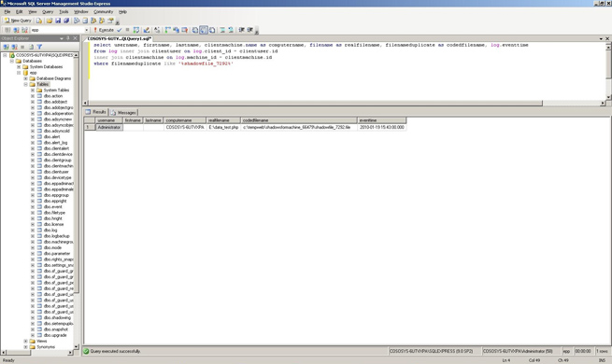
Task: Expand the Synonyms folder node
Action: point(25,347)
